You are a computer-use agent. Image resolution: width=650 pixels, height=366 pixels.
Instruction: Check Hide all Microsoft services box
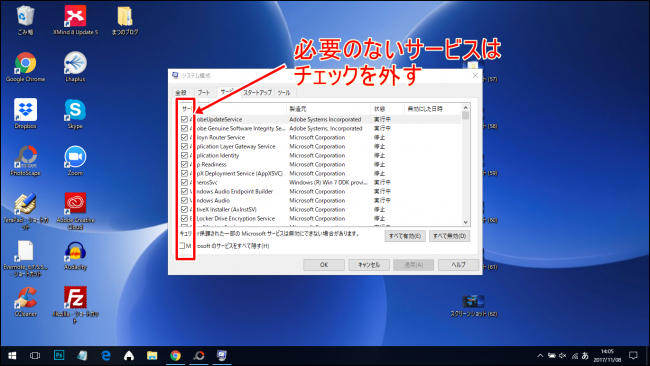coord(182,246)
